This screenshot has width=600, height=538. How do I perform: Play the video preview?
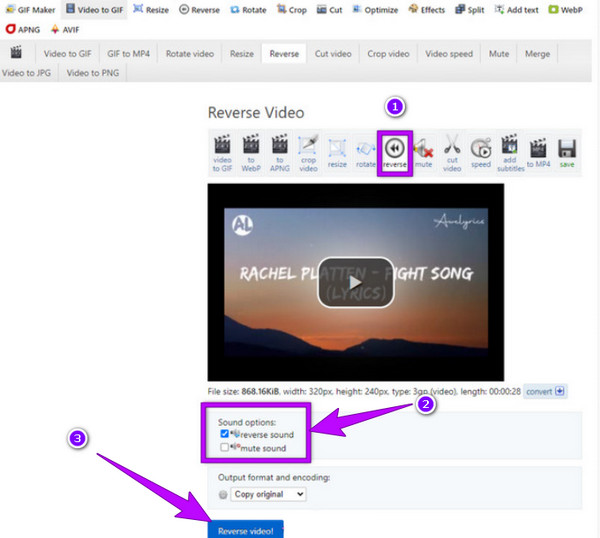356,282
